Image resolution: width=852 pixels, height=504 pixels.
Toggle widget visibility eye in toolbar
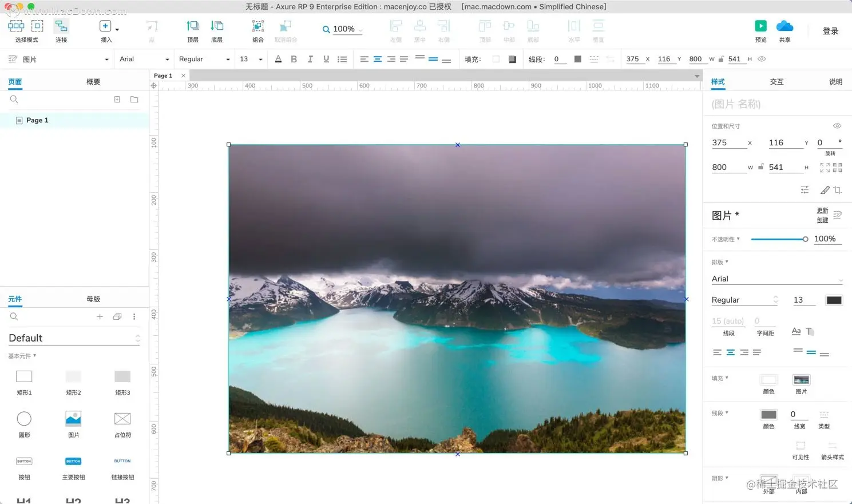tap(762, 59)
